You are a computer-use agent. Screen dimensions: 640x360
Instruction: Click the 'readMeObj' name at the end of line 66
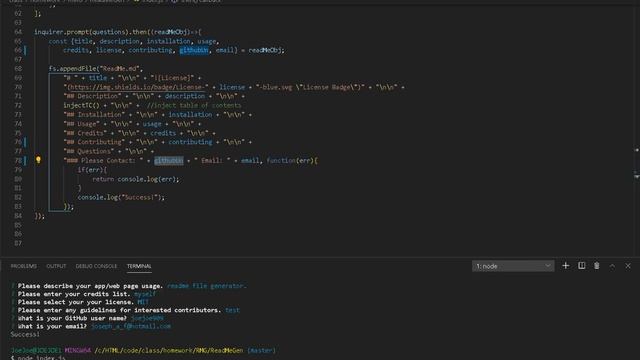click(x=264, y=50)
